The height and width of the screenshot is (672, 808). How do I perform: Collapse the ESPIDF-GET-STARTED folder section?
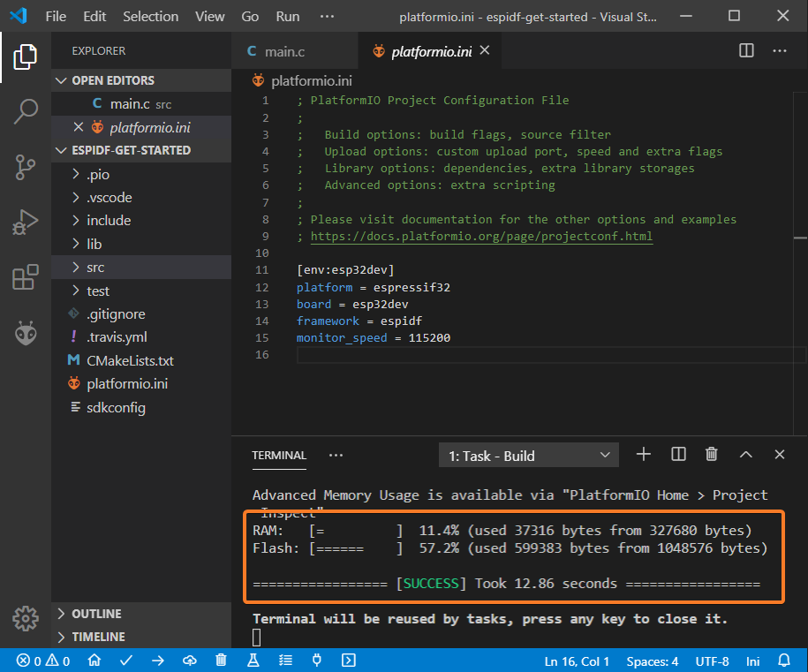(141, 150)
